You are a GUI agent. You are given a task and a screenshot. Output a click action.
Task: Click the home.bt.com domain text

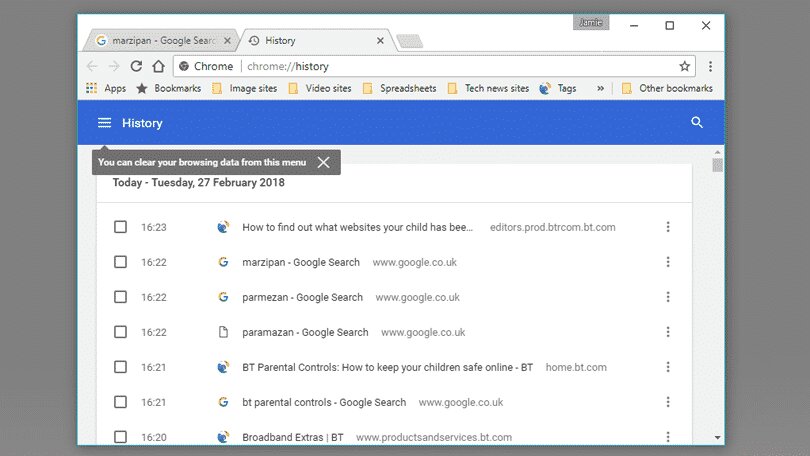[x=576, y=367]
